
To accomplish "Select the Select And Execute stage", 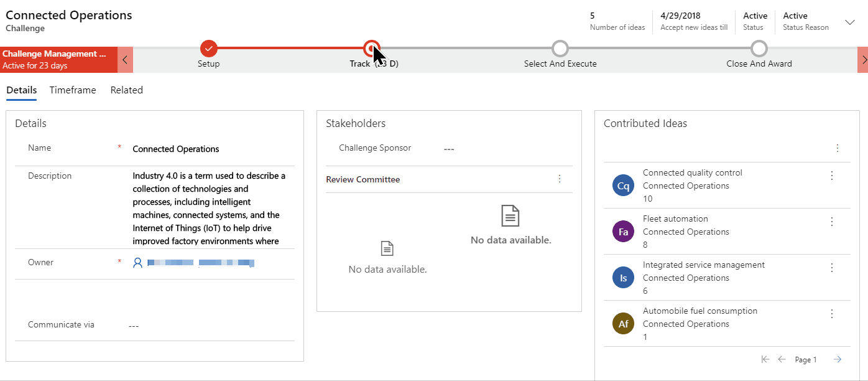I will [560, 49].
